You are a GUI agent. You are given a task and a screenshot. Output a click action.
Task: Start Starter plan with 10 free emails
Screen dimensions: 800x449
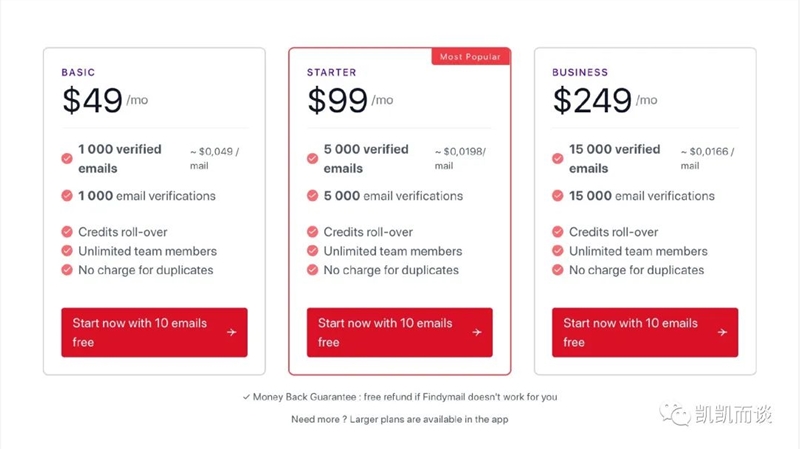(x=399, y=332)
